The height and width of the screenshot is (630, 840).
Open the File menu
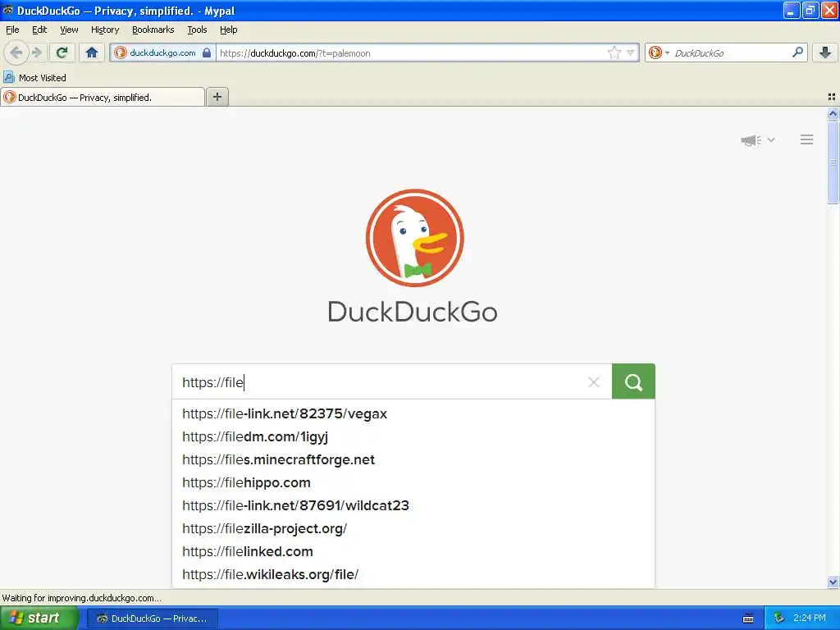(12, 30)
